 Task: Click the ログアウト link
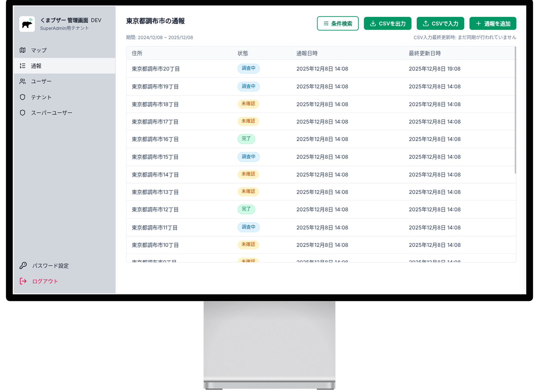[x=45, y=281]
